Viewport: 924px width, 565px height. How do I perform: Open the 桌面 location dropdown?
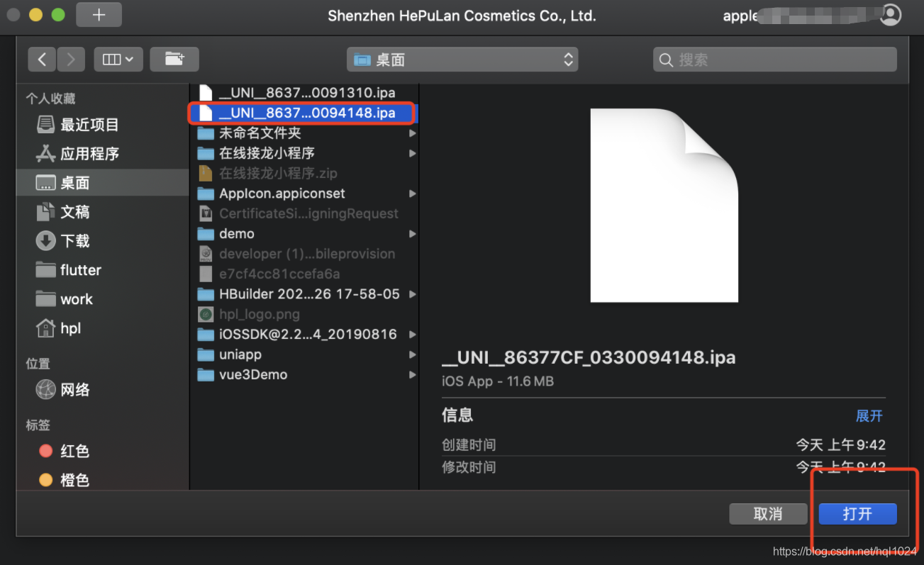[462, 60]
